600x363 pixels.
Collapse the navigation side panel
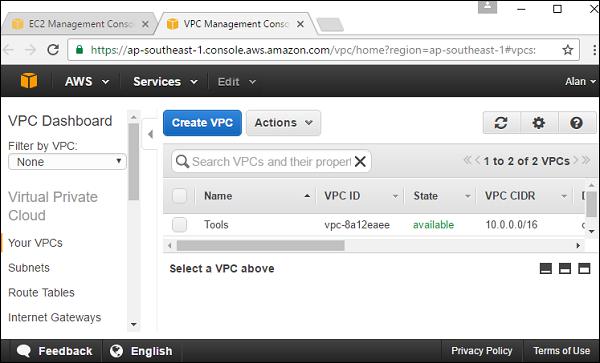(150, 134)
